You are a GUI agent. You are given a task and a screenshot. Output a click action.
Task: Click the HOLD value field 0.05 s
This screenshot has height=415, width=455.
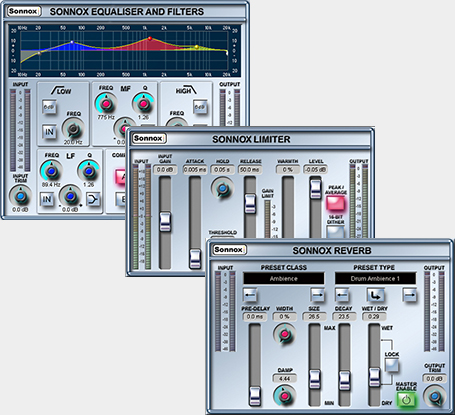click(x=222, y=170)
